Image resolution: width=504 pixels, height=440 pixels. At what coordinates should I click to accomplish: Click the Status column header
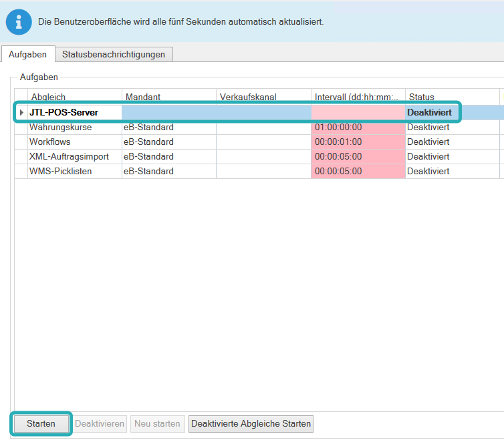453,97
